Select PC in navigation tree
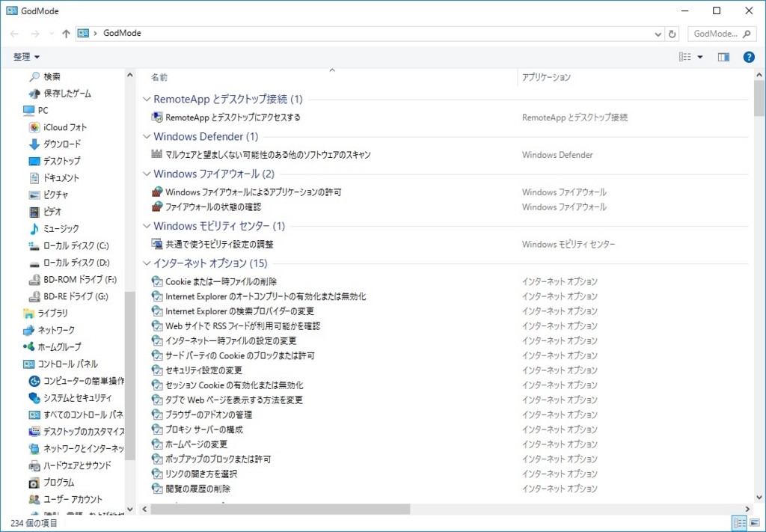 pos(43,111)
